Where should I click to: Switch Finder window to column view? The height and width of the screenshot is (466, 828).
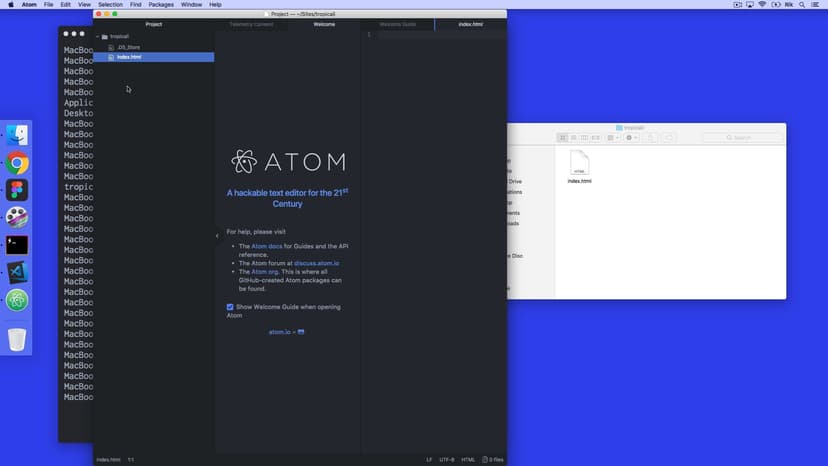pos(584,137)
